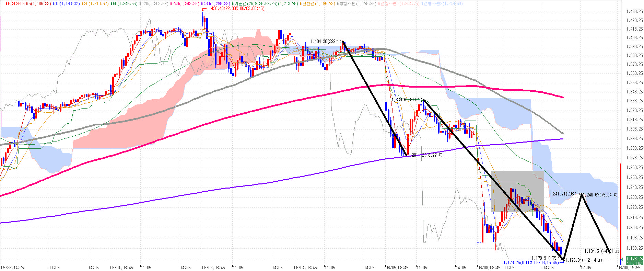Click the 05/28,14:25 time axis label

(x=12, y=268)
